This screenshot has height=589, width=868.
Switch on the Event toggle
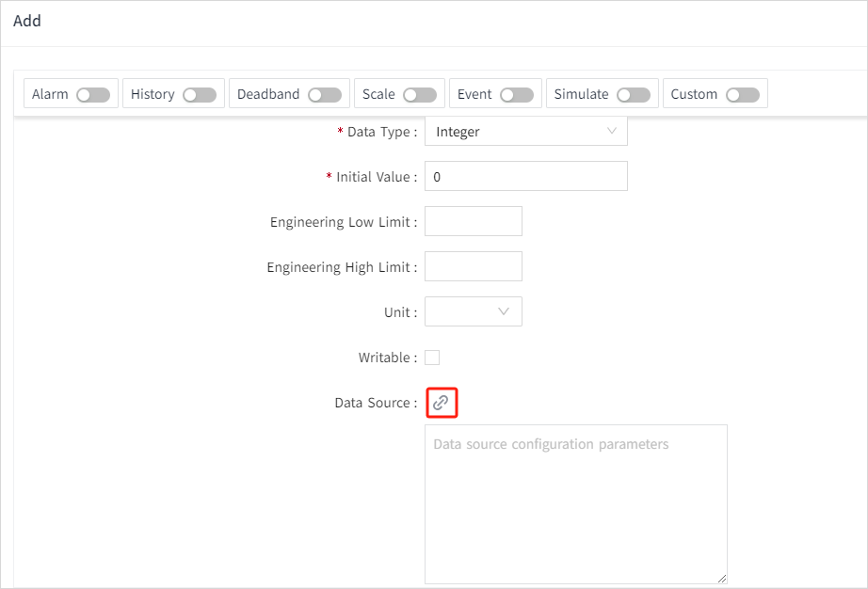[x=517, y=95]
